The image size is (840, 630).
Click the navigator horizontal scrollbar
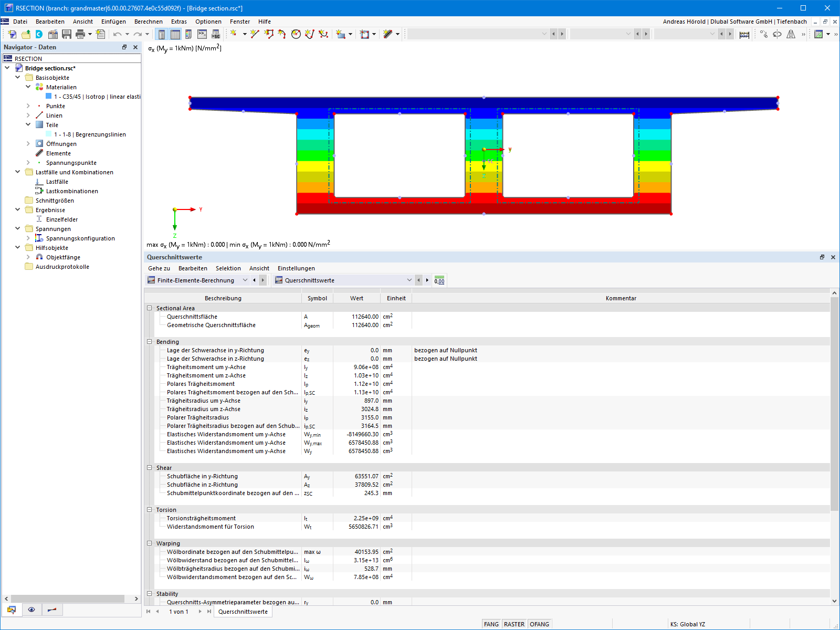68,599
